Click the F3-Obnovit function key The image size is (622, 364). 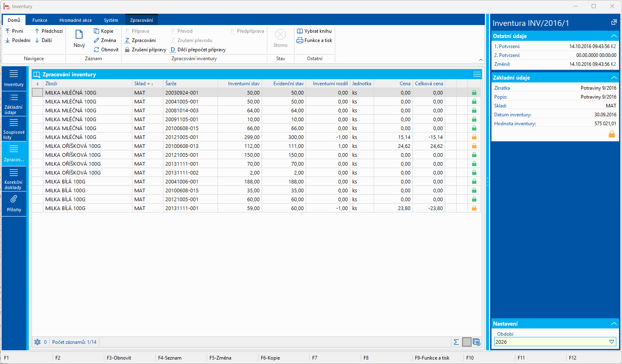pos(119,358)
